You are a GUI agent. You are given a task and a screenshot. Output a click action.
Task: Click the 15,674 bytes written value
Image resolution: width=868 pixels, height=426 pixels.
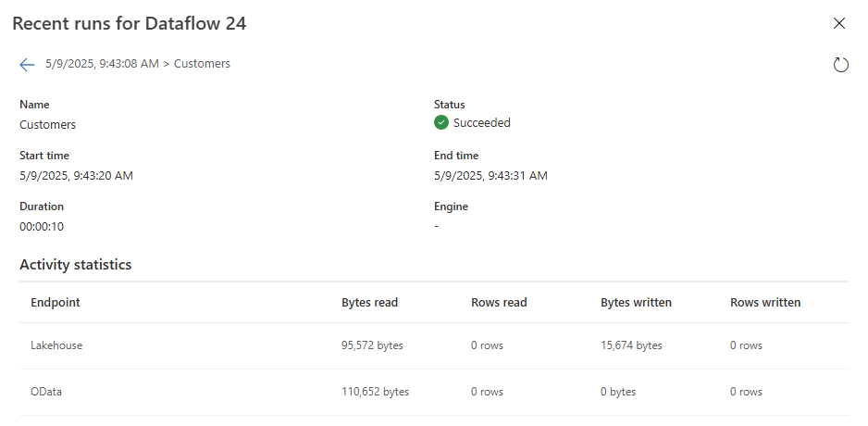pos(631,345)
